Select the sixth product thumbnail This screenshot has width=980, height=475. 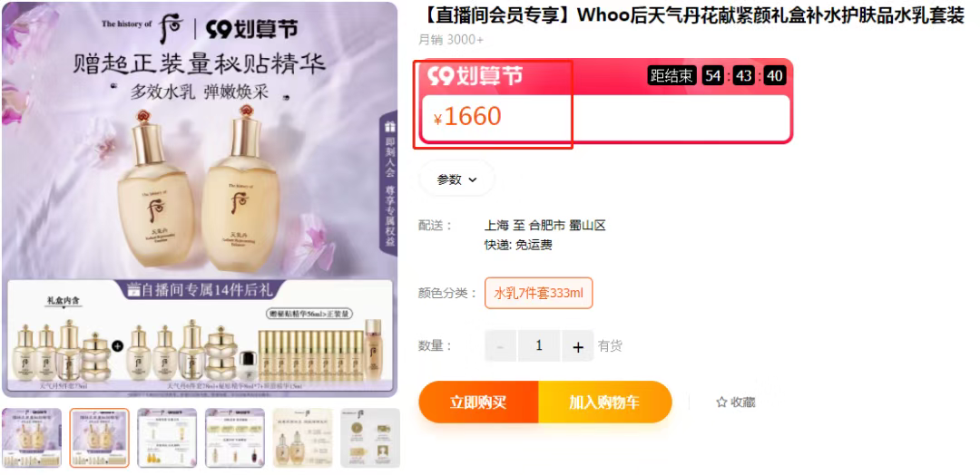(x=370, y=438)
